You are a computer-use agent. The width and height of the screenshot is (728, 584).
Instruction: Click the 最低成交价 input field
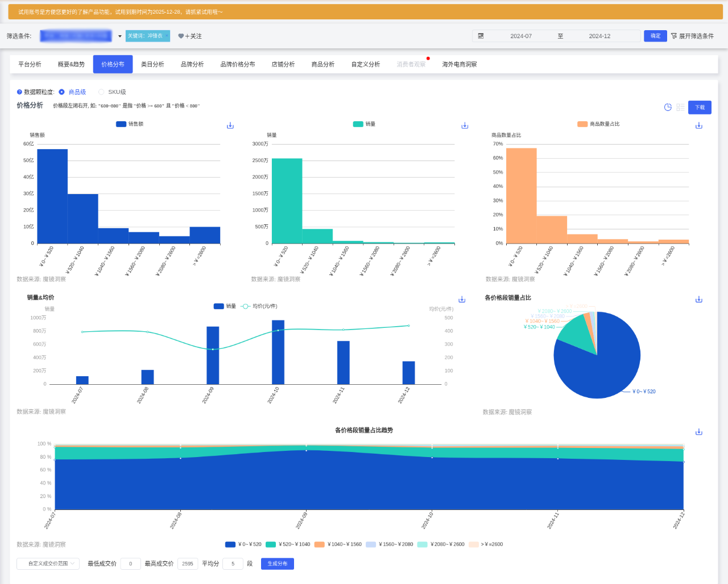point(130,564)
